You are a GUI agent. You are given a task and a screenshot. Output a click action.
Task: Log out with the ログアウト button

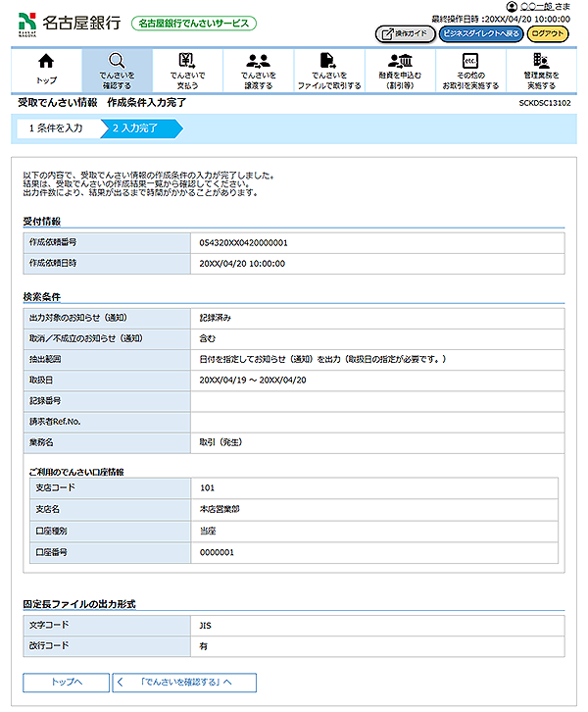coord(548,33)
